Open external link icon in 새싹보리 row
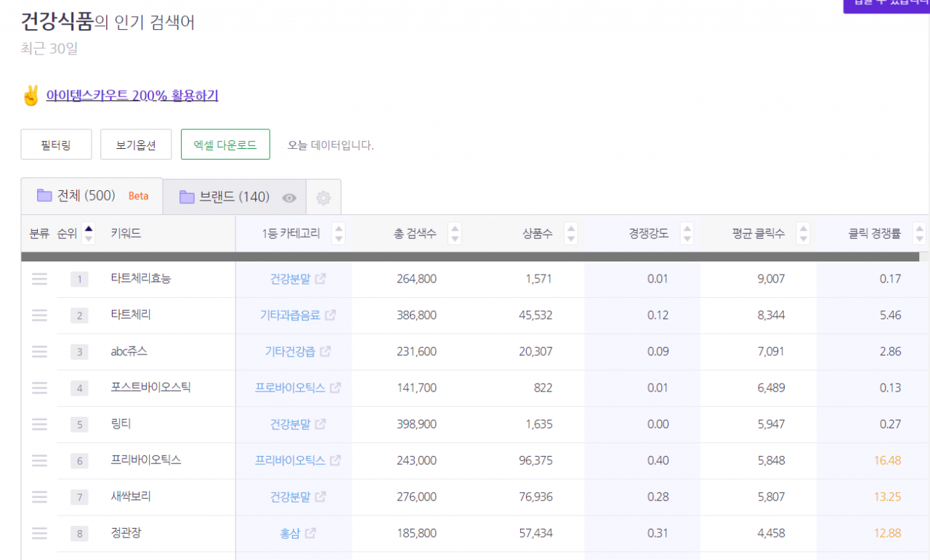 click(320, 497)
